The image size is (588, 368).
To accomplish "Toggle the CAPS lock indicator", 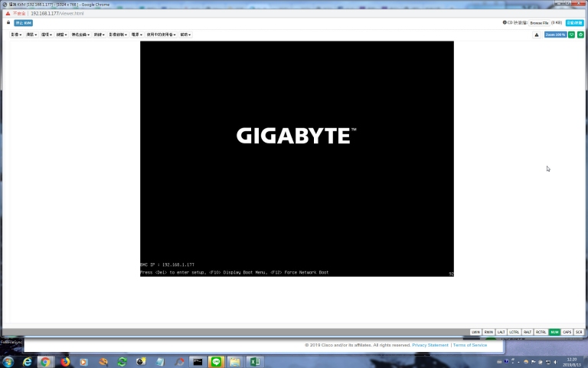I will (x=567, y=332).
